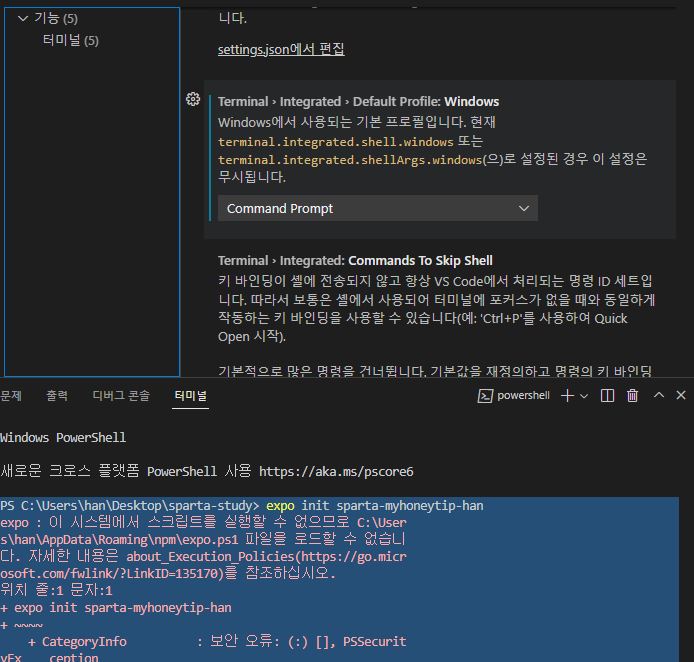Click the CategoryInfo error line
Screen dimensions: 694x662
point(217,642)
